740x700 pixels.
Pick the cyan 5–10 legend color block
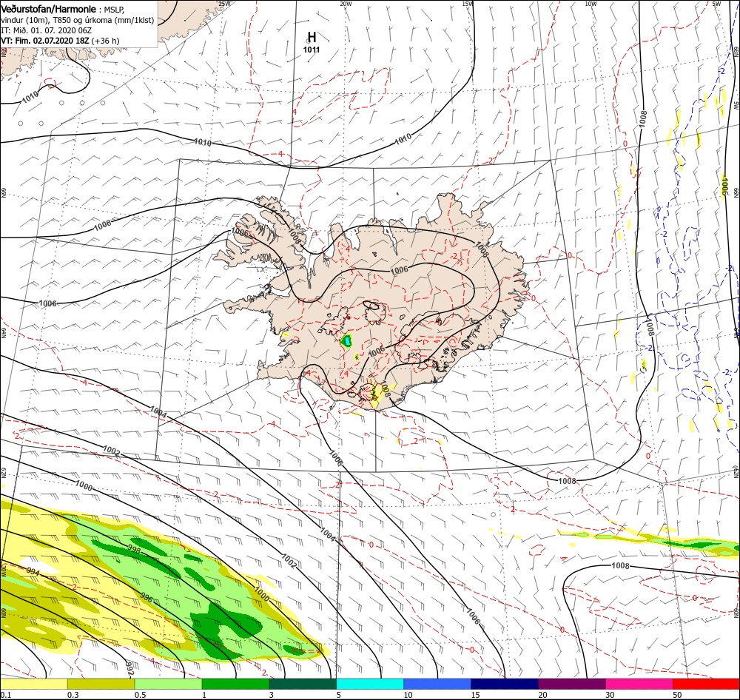pyautogui.click(x=370, y=684)
